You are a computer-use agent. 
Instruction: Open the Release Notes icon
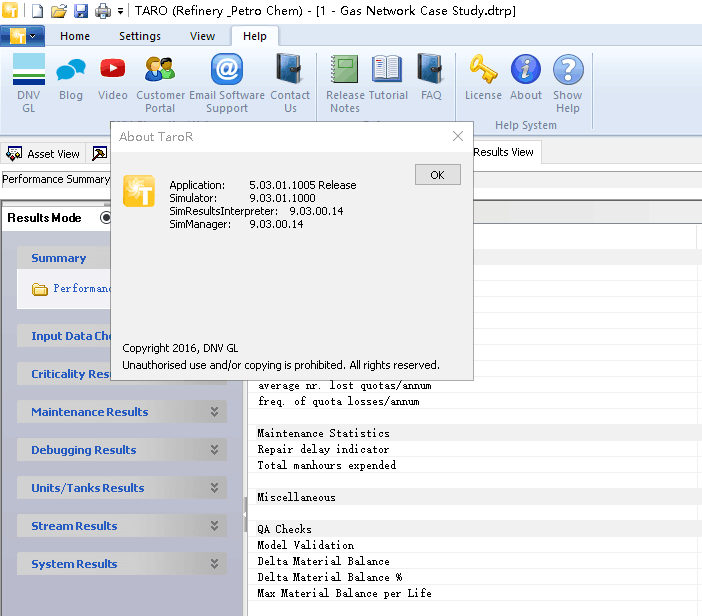345,83
